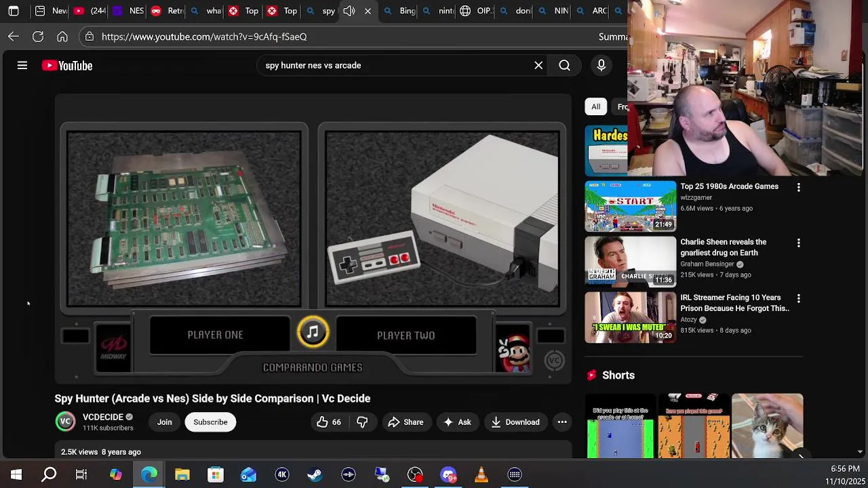Switch to the '(244' YouTube tab
868x488 pixels.
pos(90,11)
